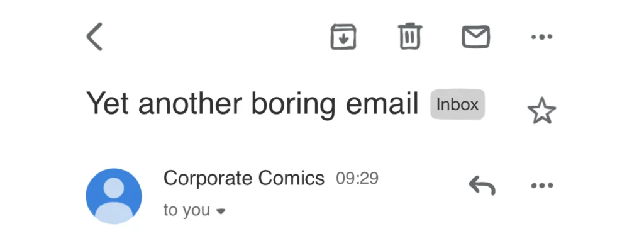Toggle the star outline to mark important
This screenshot has height=248, width=644.
pos(541,111)
